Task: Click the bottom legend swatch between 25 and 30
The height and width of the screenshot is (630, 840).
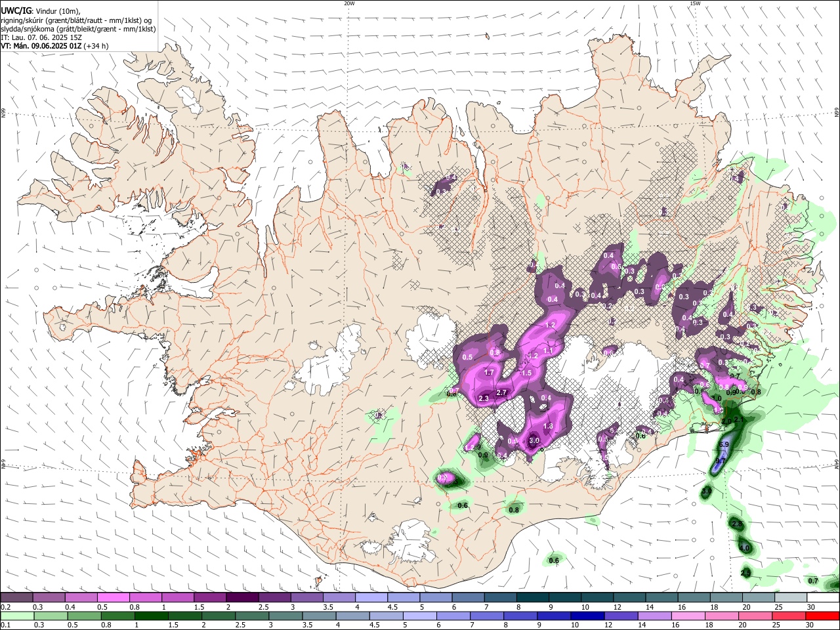Action: [789, 616]
